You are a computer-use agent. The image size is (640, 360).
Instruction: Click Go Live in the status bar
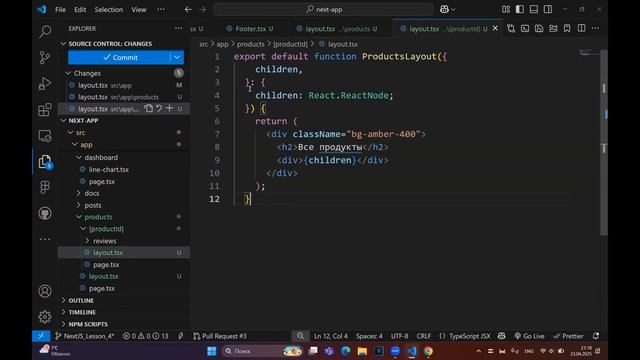(x=529, y=336)
